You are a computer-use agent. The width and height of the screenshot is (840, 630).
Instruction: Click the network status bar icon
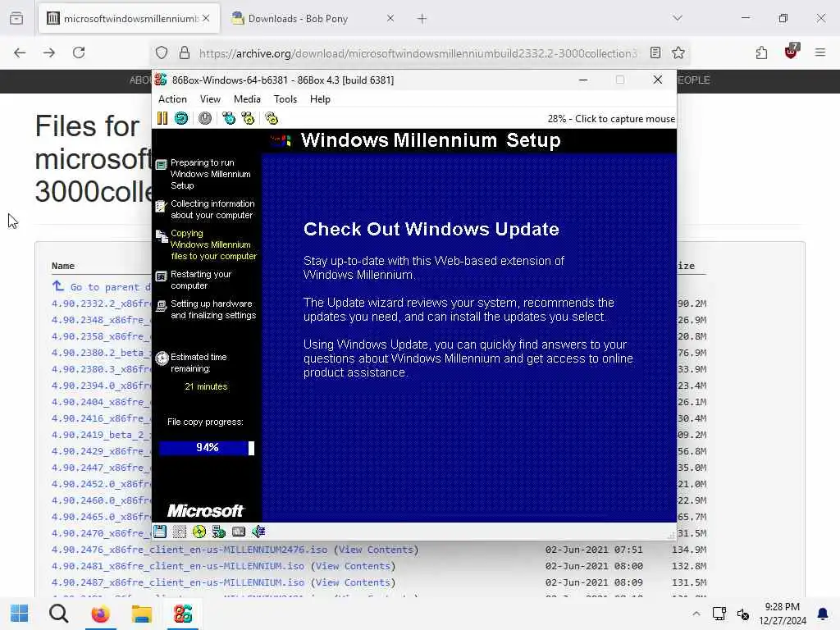point(218,532)
